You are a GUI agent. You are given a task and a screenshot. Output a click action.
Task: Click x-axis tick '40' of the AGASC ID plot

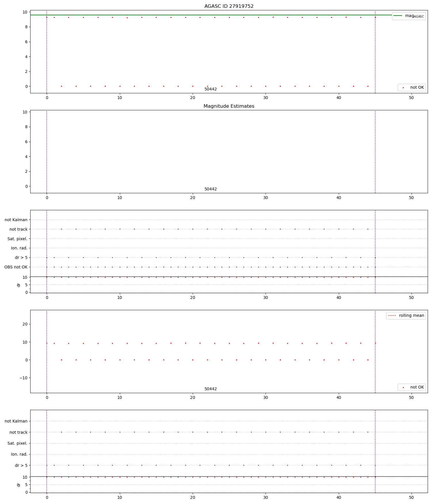339,98
